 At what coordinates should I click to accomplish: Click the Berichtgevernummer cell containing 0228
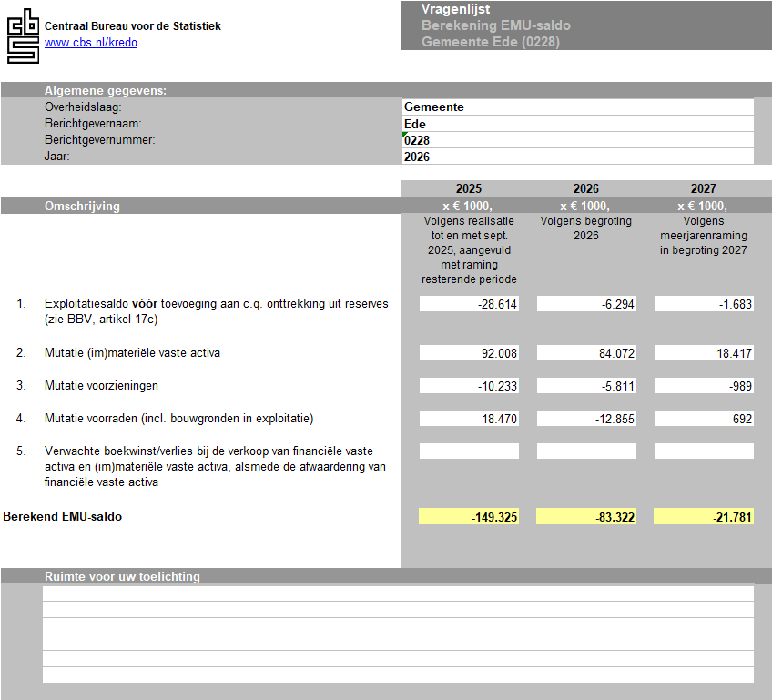tap(577, 140)
